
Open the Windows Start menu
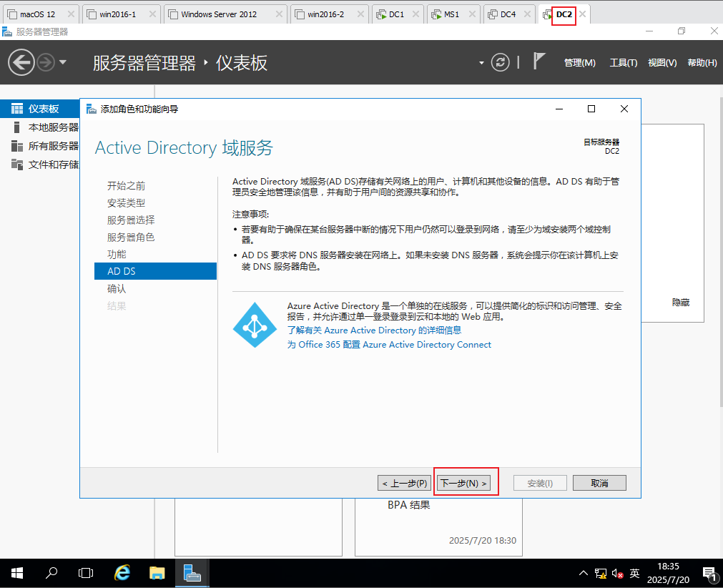17,573
